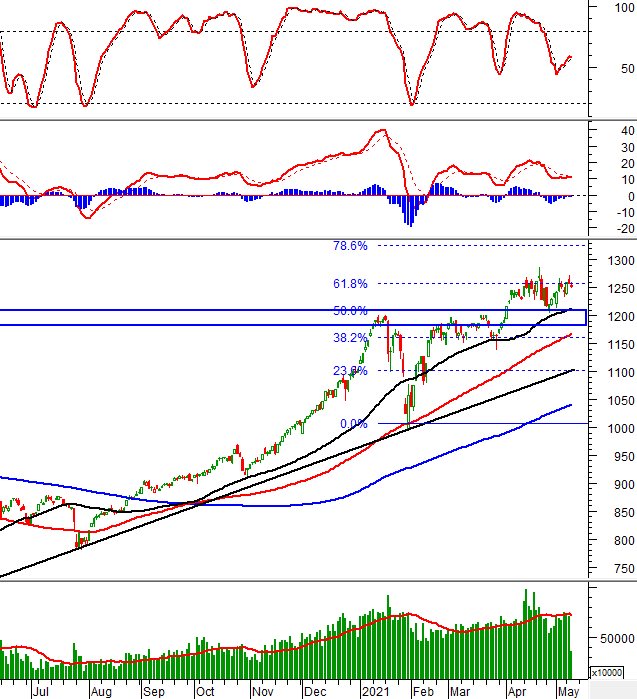Click the Apr month label on time axis

pyautogui.click(x=517, y=692)
